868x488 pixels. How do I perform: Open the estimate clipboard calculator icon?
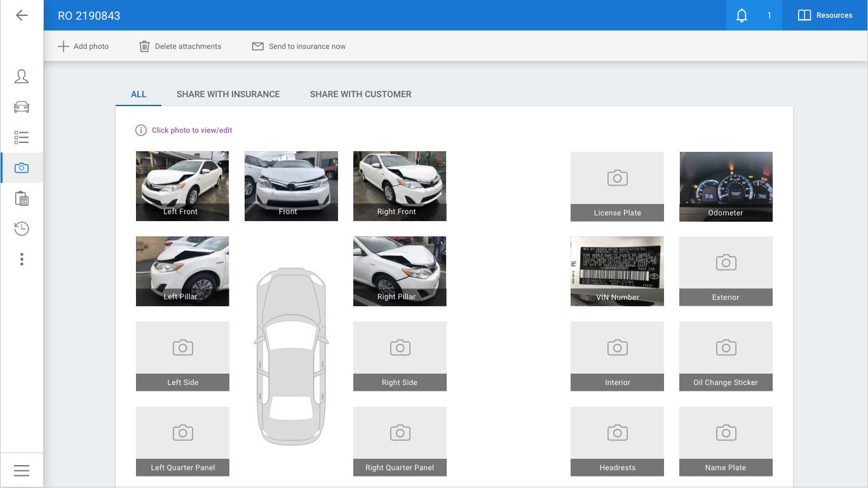click(22, 198)
